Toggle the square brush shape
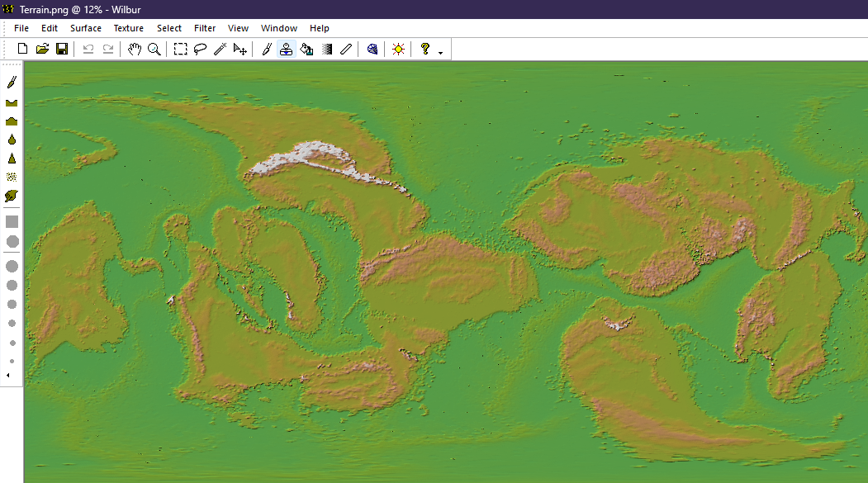 (12, 221)
